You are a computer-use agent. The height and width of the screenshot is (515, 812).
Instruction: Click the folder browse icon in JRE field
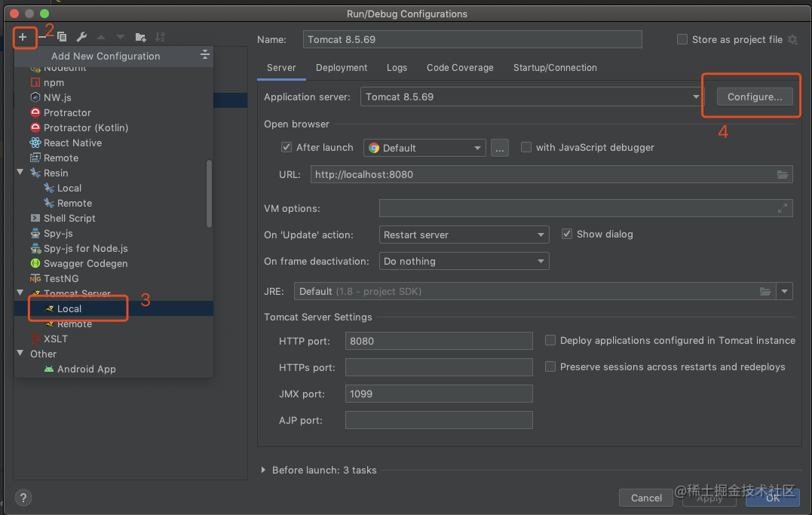pyautogui.click(x=765, y=291)
